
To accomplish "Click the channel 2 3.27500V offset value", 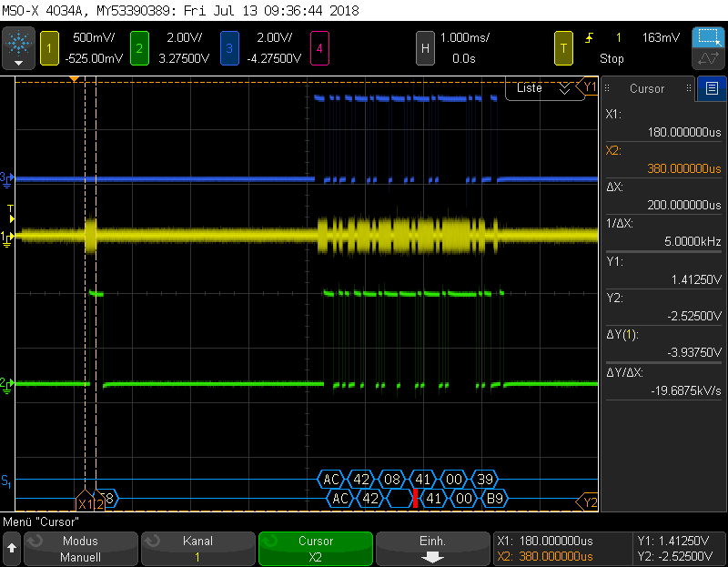I will 184,59.
